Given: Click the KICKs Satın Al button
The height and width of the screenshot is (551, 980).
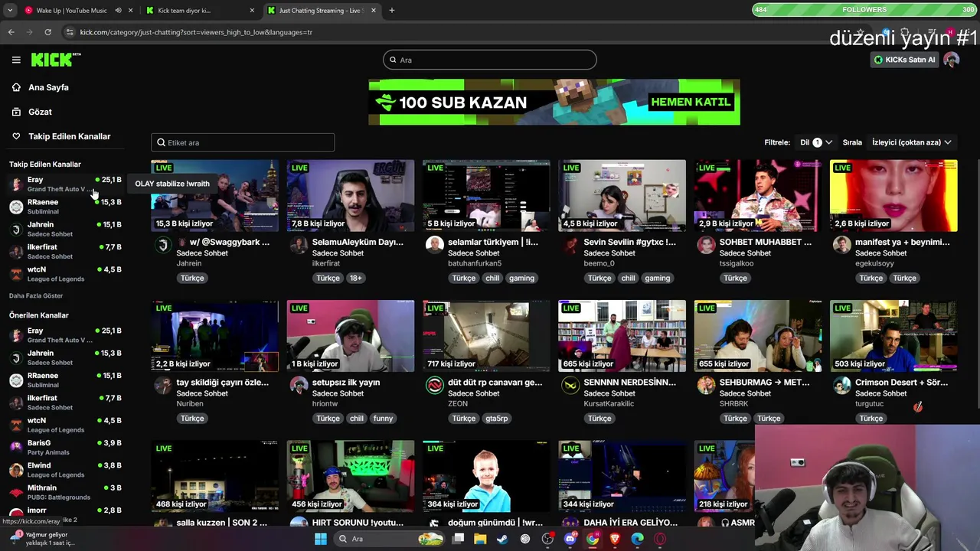Looking at the screenshot, I should [x=904, y=60].
